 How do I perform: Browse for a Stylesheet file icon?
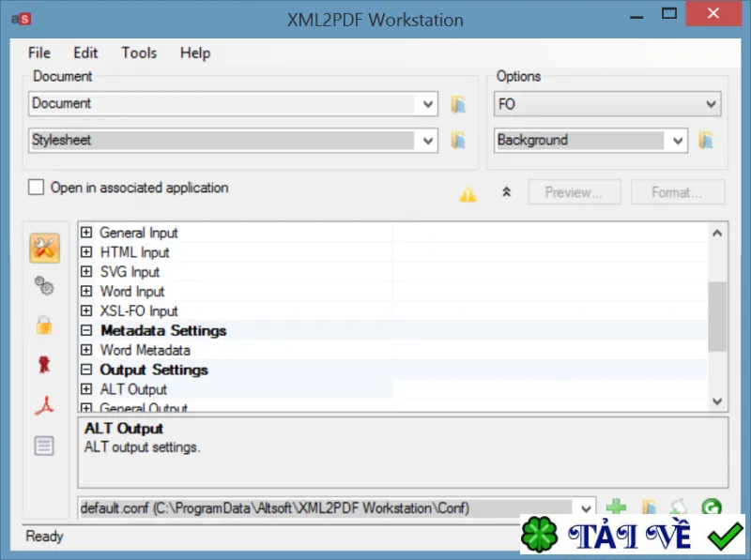click(458, 141)
